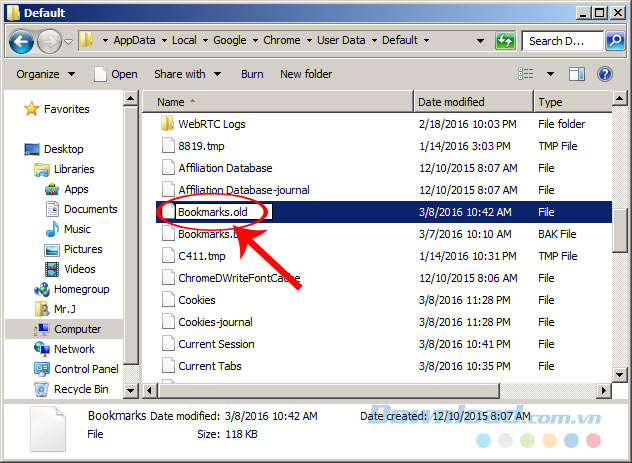
Task: Expand the Share with dropdown
Action: [x=187, y=74]
